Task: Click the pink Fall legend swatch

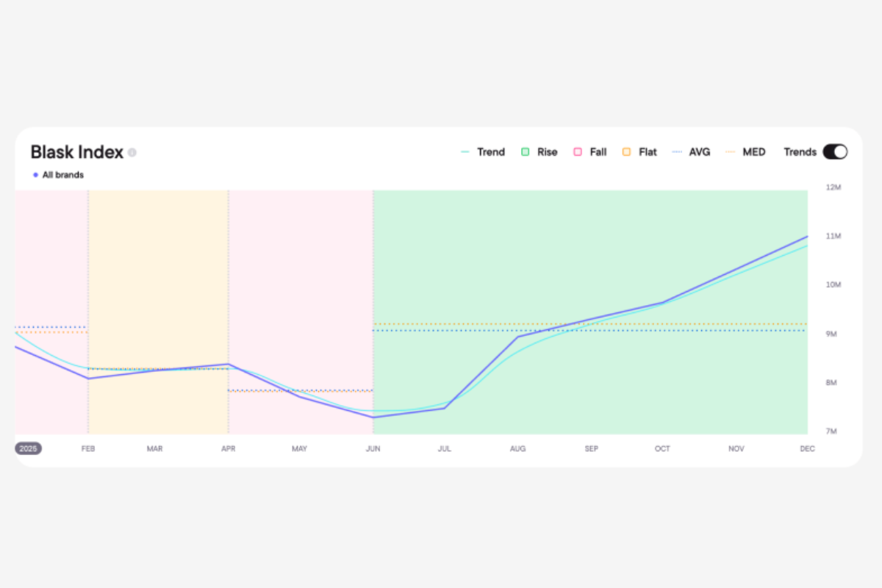Action: tap(578, 152)
